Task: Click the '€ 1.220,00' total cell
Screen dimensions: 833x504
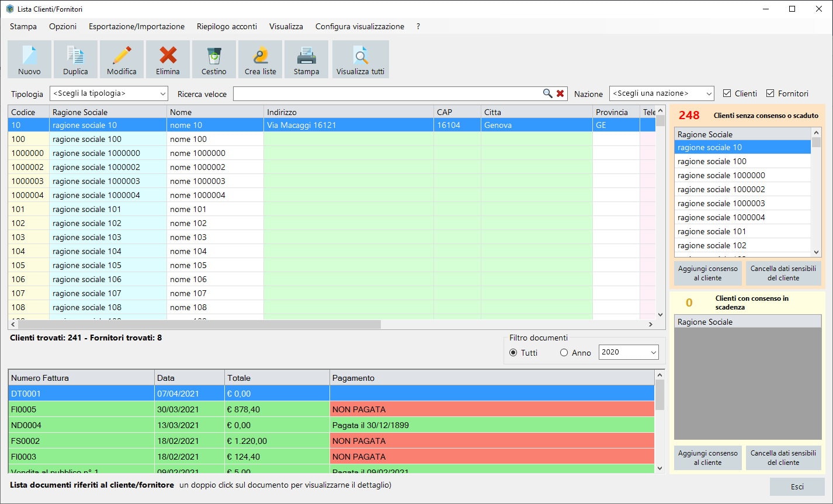Action: tap(277, 441)
